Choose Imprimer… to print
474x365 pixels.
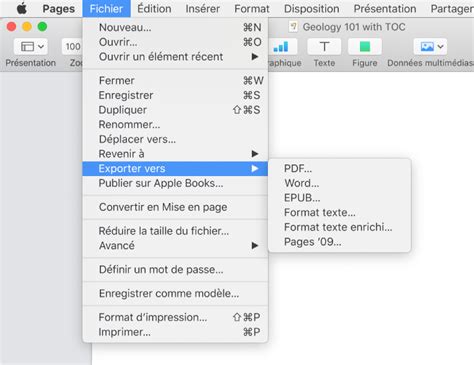175,332
